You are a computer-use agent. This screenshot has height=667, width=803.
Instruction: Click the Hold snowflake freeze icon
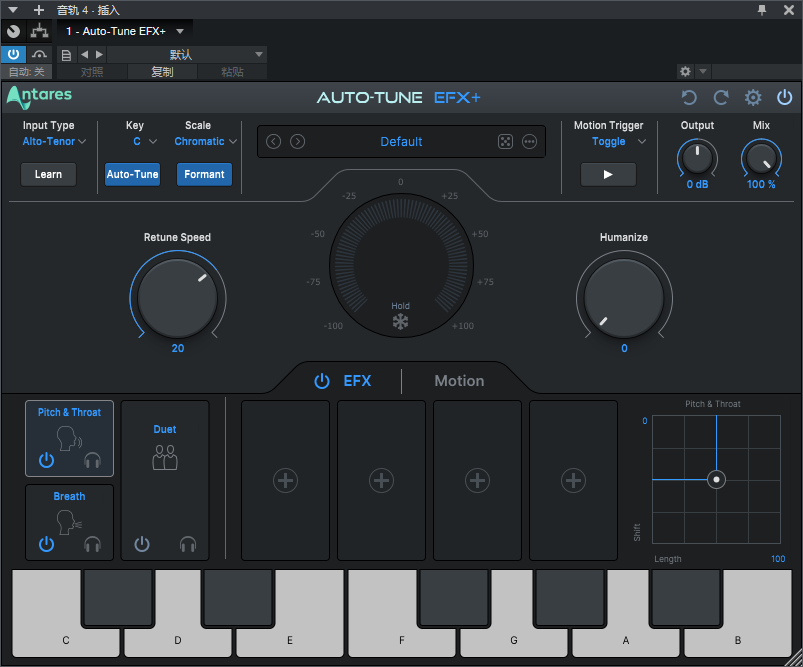tap(400, 322)
